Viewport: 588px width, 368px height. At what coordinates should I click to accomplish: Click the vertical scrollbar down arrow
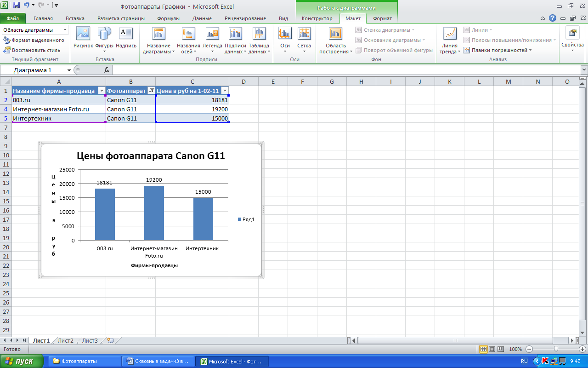tap(583, 332)
